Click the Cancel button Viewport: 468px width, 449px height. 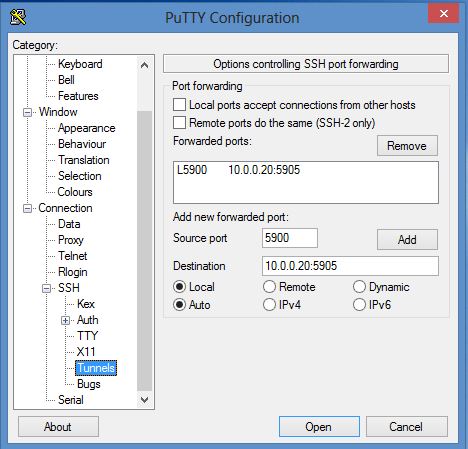click(x=406, y=427)
